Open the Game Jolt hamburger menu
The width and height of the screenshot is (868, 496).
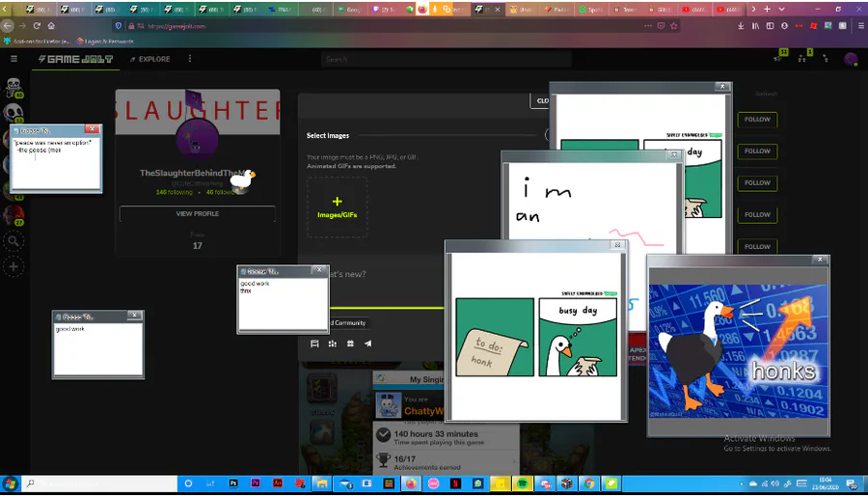pyautogui.click(x=14, y=59)
